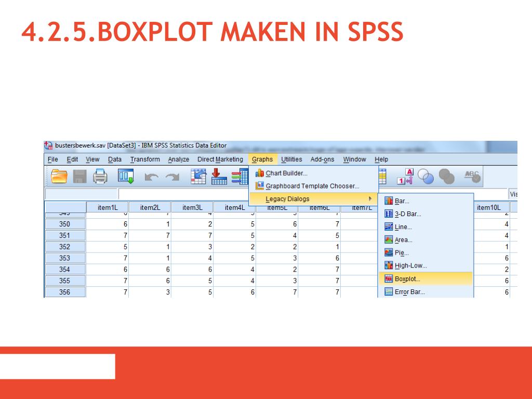Click item5L cell in row 351

tap(277, 235)
